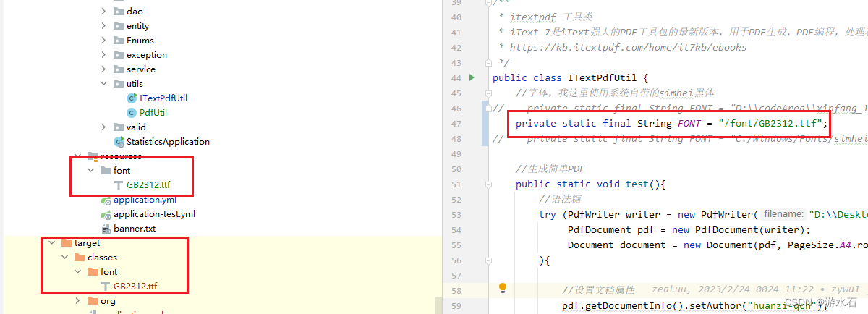Expand the valid package node

tap(103, 127)
